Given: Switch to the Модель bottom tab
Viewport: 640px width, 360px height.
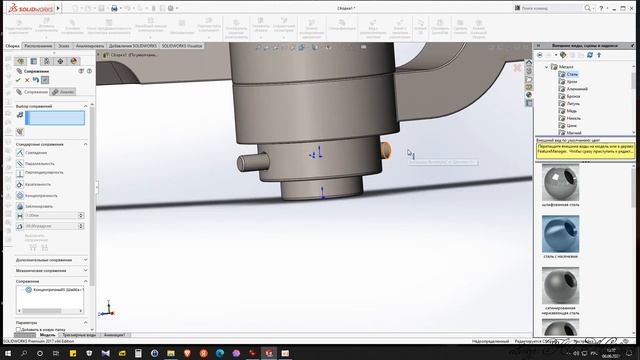Looking at the screenshot, I should [x=47, y=335].
